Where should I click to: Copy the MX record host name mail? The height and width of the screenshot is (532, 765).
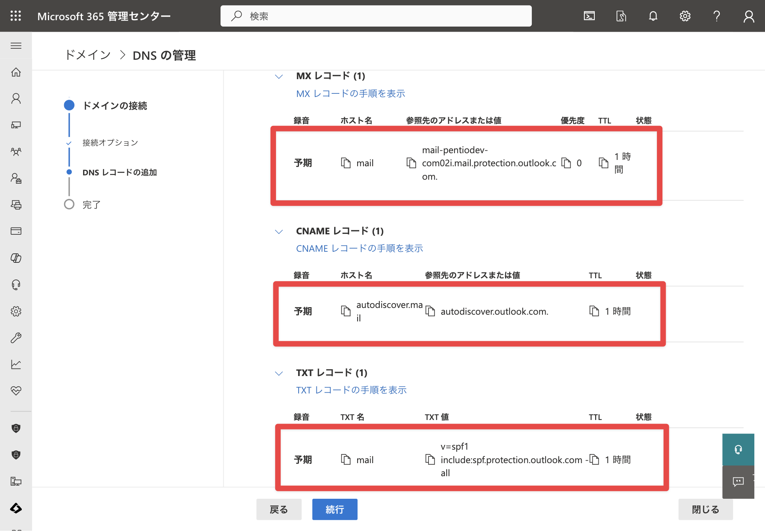point(346,163)
